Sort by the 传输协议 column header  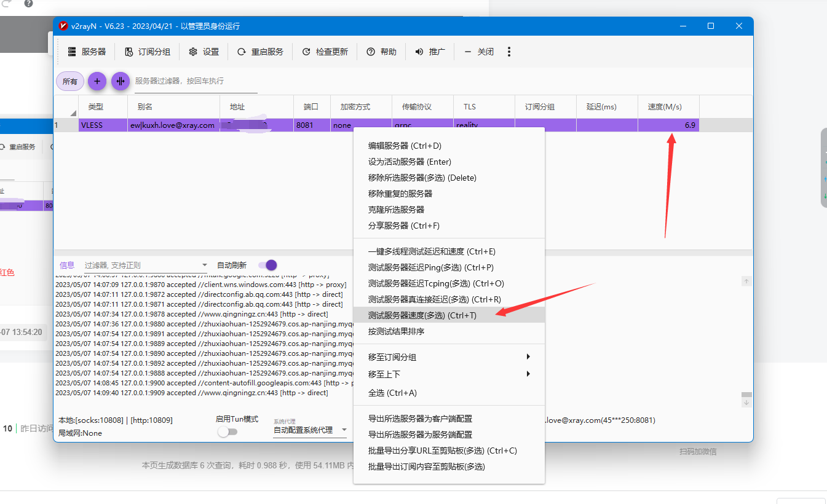coord(423,106)
